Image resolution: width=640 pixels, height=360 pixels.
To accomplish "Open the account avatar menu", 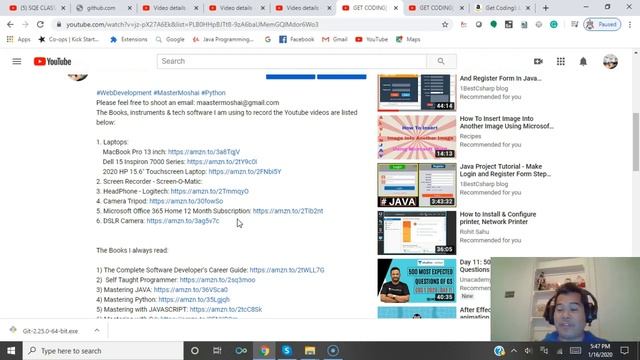I will tap(610, 61).
